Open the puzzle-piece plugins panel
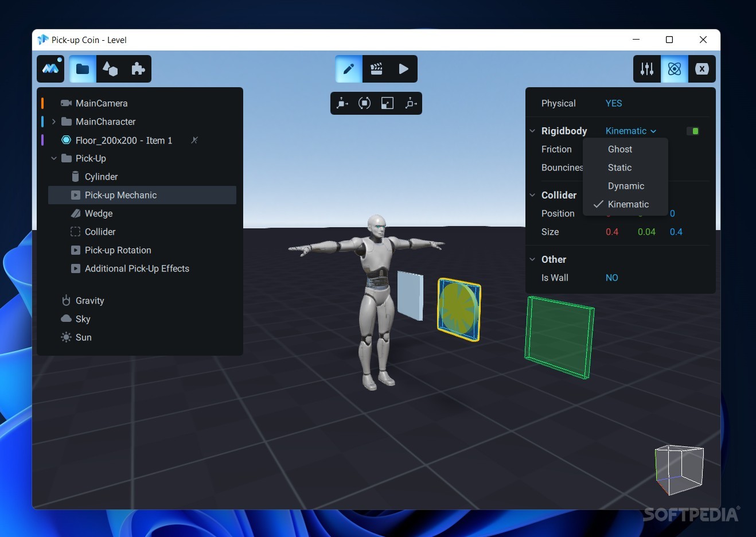 click(138, 69)
